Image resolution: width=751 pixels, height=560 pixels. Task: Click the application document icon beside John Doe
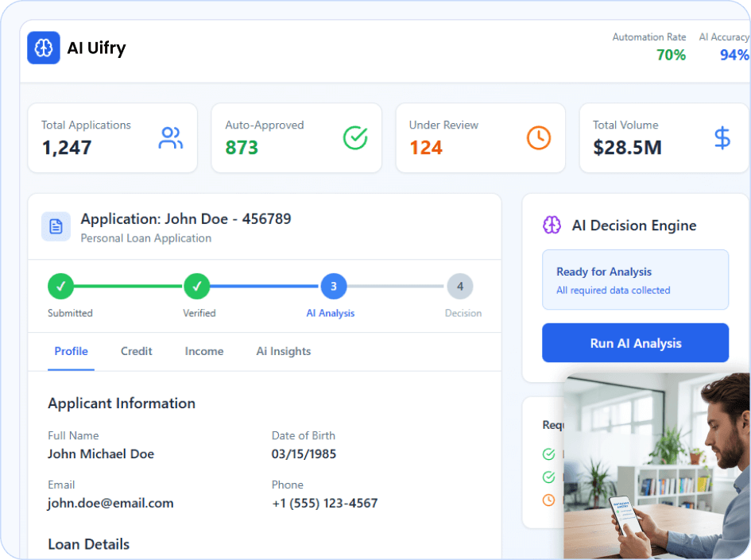(56, 226)
